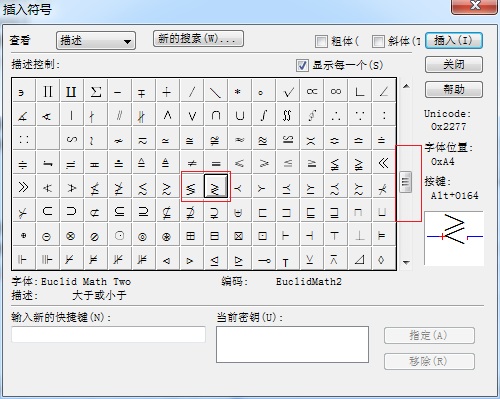Select the superset-of symbol
The height and width of the screenshot is (399, 500).
(x=72, y=211)
